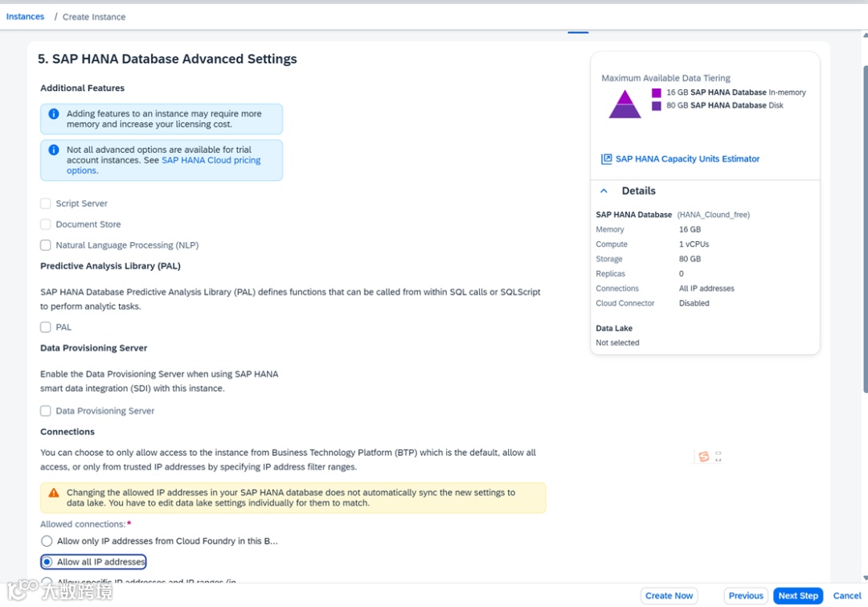The height and width of the screenshot is (607, 868).
Task: Click 'Not selected' under Data Lake
Action: pyautogui.click(x=617, y=342)
